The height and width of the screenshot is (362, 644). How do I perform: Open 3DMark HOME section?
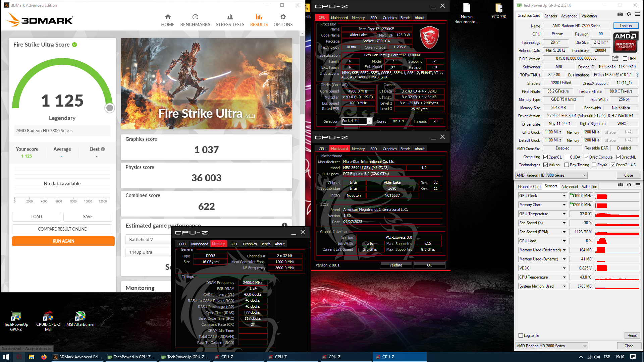(168, 20)
